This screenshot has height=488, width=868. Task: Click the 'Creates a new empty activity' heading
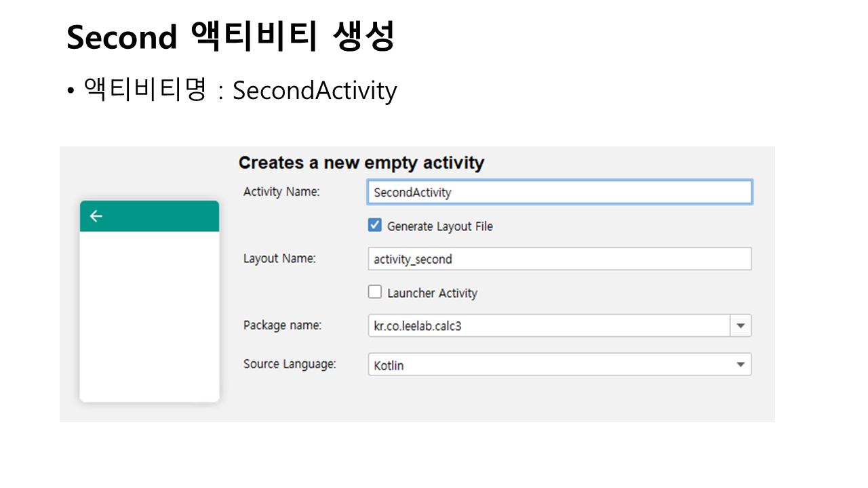click(x=361, y=163)
